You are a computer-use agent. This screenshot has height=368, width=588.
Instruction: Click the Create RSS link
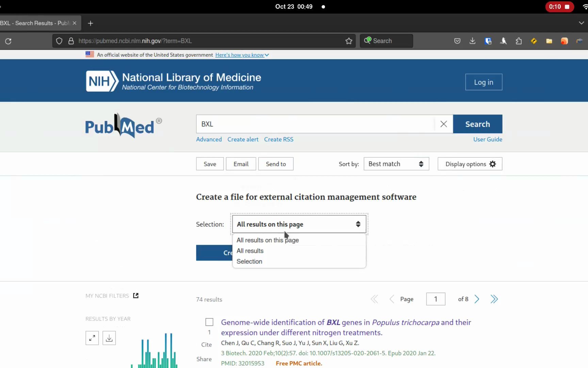click(x=279, y=139)
